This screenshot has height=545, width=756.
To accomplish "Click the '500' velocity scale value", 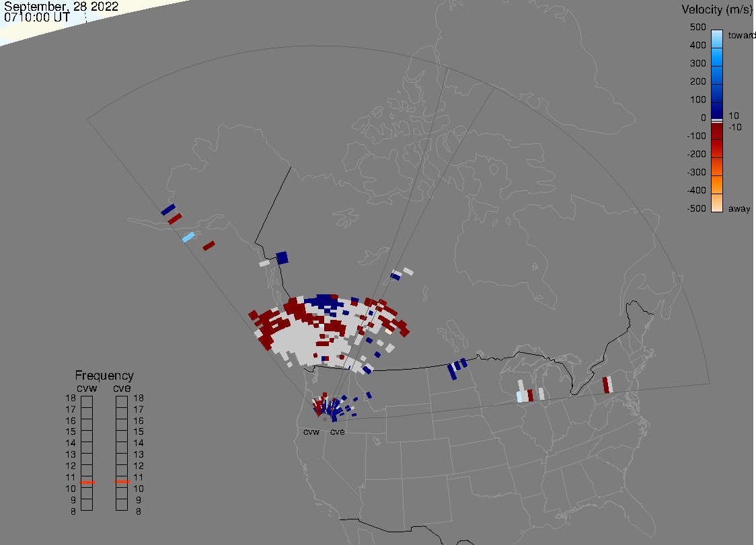I will pos(698,27).
